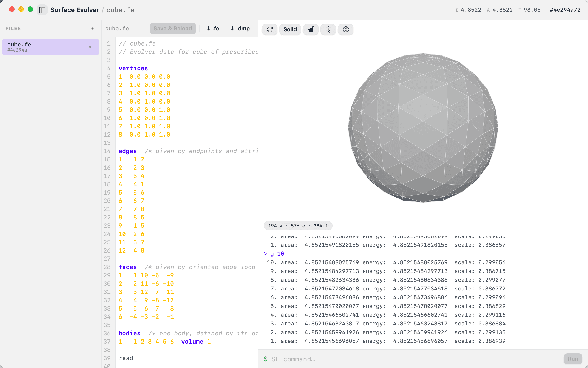Click the Run button
This screenshot has width=588, height=368.
coord(573,359)
